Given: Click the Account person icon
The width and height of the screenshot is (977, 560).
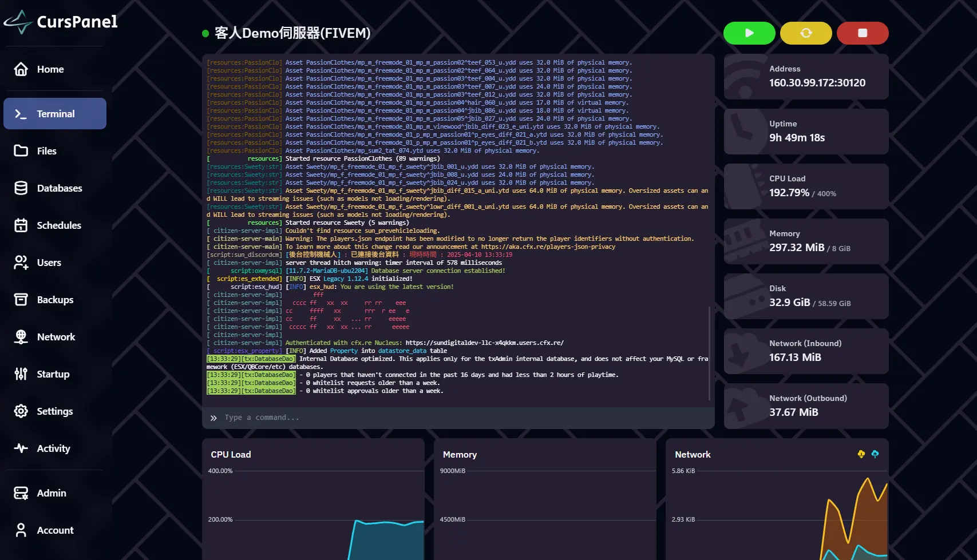Looking at the screenshot, I should pyautogui.click(x=21, y=530).
